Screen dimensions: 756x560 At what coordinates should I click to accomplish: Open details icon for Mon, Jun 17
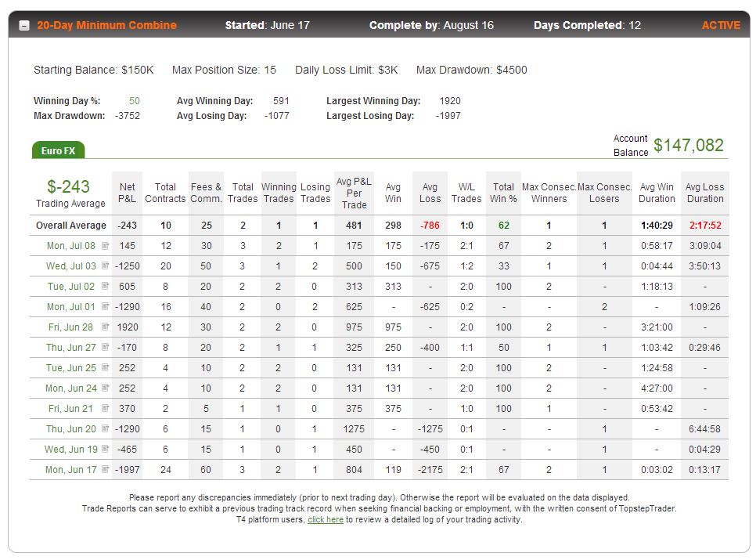click(x=105, y=469)
